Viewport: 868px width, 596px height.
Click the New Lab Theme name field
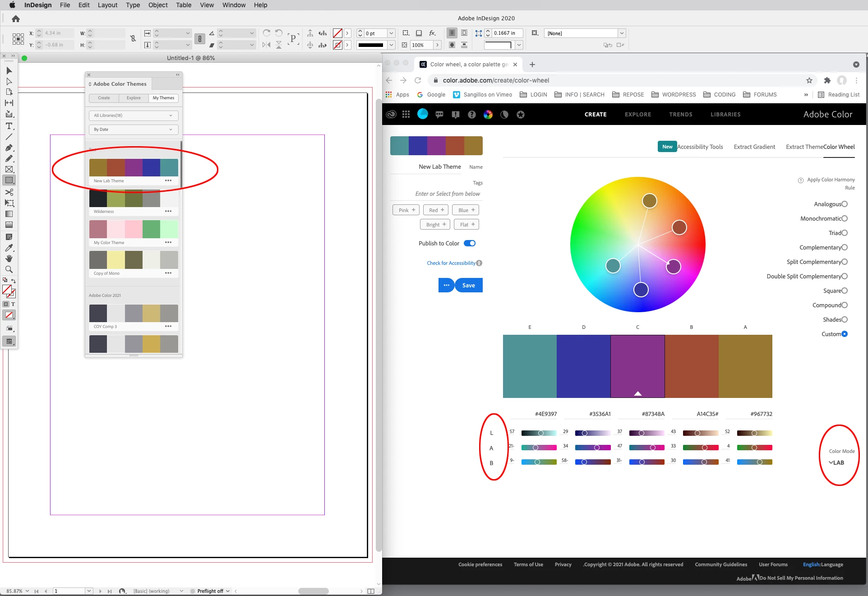(x=439, y=166)
